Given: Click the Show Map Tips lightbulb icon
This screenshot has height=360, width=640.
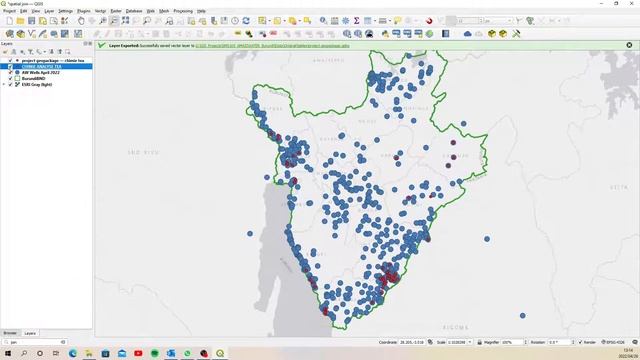Looking at the screenshot, I should pos(398,21).
